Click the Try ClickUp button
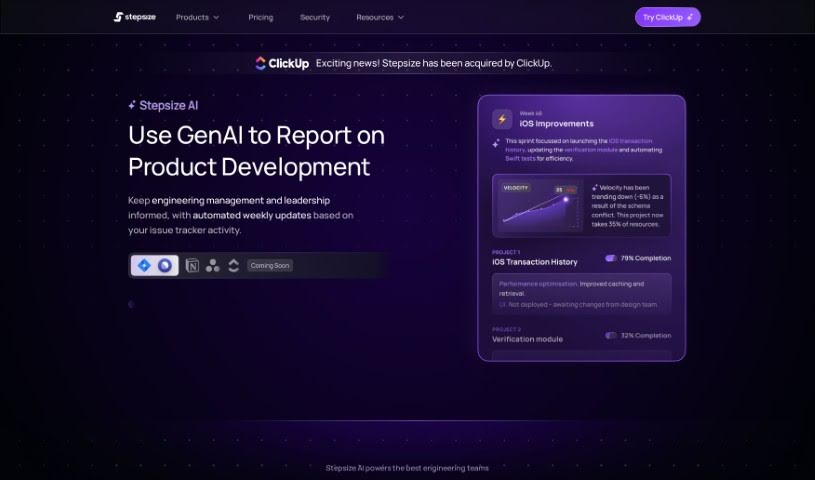 [667, 17]
